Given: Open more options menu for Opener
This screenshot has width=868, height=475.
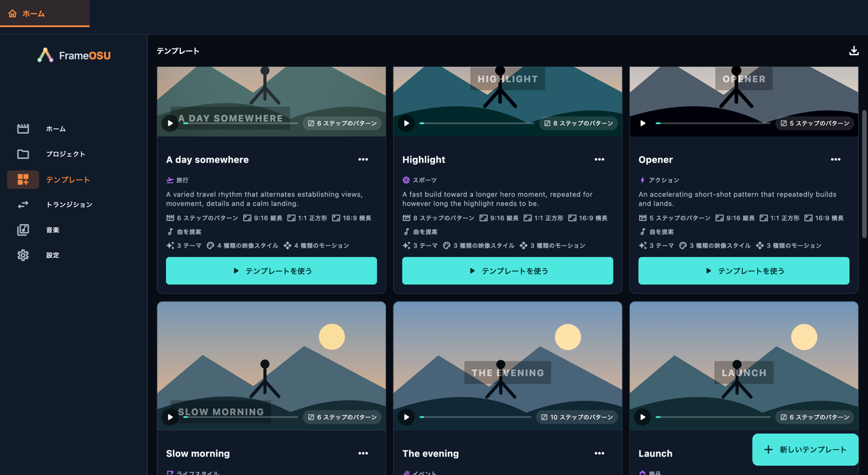Looking at the screenshot, I should point(835,160).
